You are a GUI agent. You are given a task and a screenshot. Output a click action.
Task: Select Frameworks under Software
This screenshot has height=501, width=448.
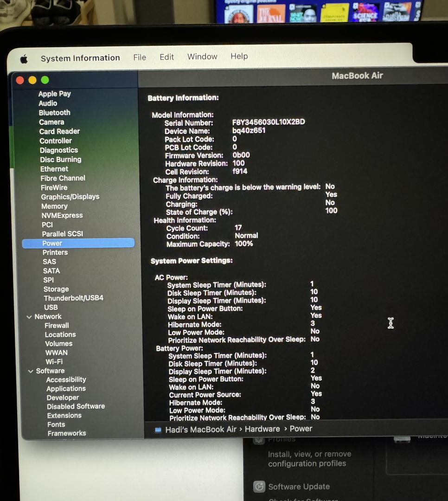click(67, 434)
